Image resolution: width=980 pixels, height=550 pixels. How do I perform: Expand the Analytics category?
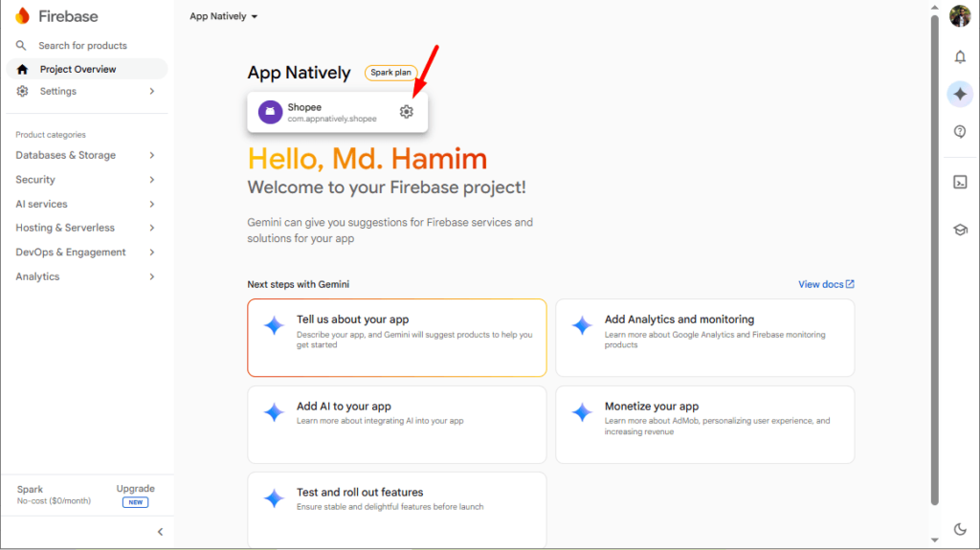(85, 276)
